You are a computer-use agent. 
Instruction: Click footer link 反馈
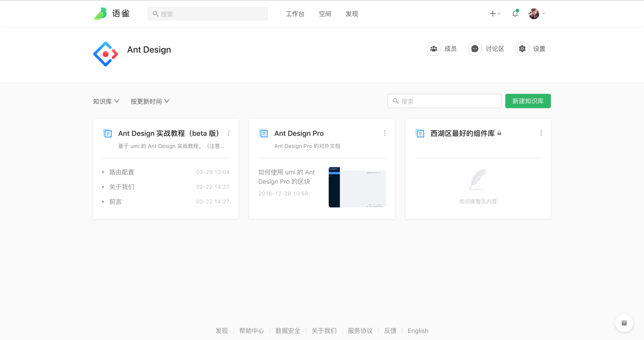tap(390, 331)
